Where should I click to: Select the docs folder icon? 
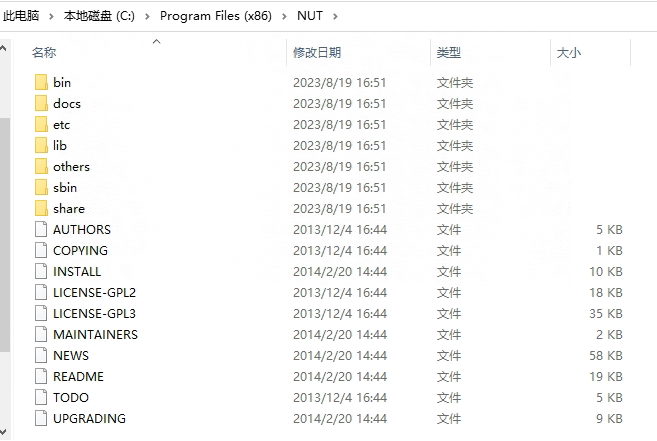point(41,103)
